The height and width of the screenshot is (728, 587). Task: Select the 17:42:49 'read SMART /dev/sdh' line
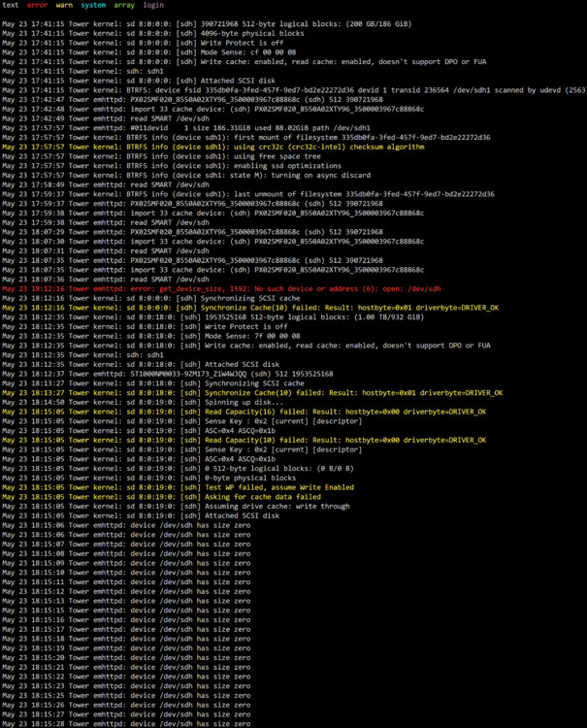point(106,118)
